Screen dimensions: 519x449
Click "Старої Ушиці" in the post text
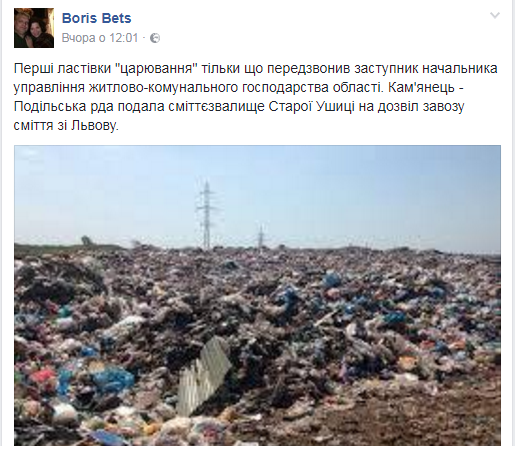[312, 107]
